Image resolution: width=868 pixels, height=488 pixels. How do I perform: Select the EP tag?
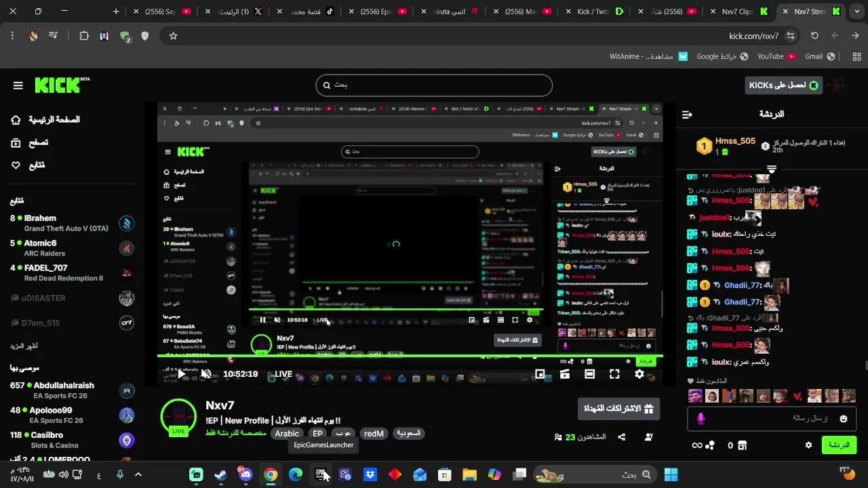[x=317, y=434]
